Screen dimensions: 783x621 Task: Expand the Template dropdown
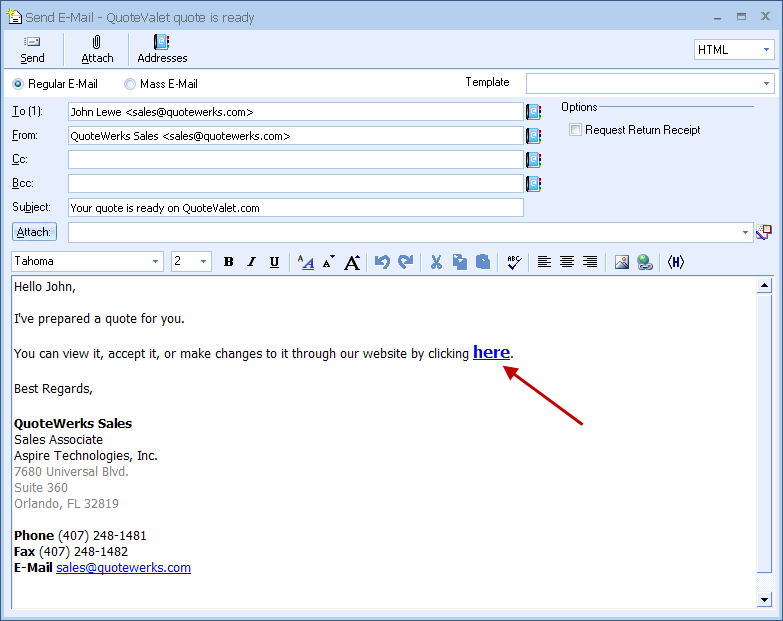[767, 83]
